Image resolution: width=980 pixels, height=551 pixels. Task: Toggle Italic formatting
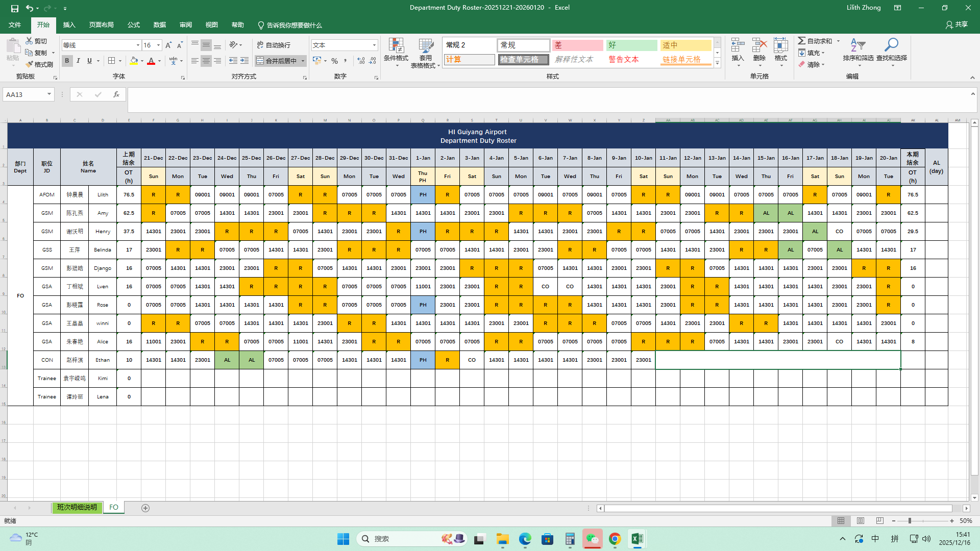(x=78, y=61)
